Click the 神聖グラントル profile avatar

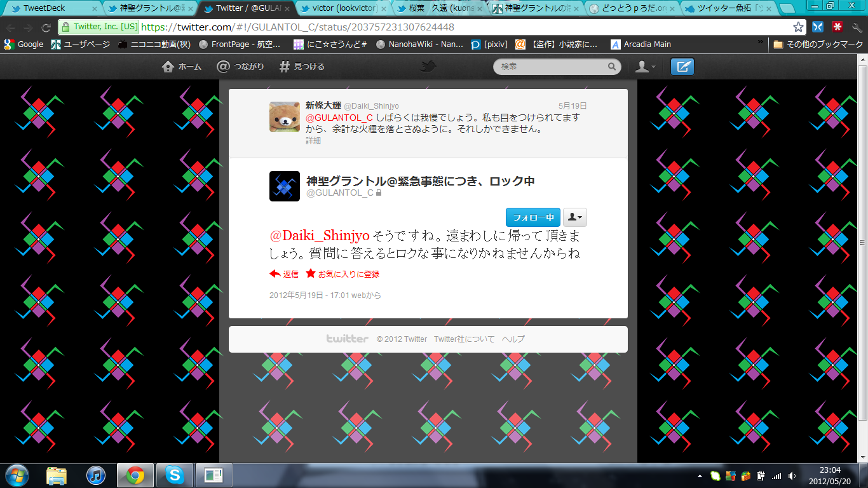click(285, 186)
